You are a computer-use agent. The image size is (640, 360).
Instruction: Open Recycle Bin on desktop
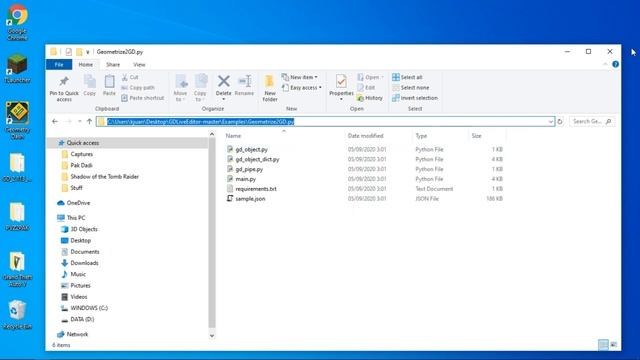click(17, 315)
